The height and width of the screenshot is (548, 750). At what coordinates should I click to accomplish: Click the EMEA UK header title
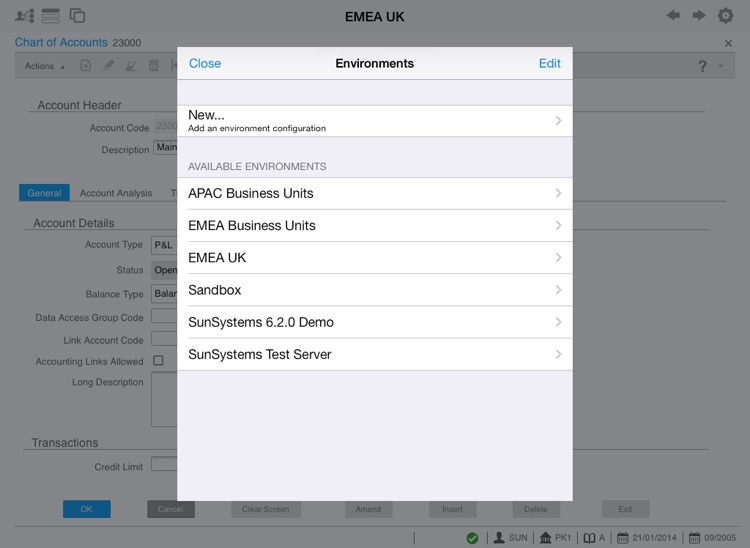point(375,17)
